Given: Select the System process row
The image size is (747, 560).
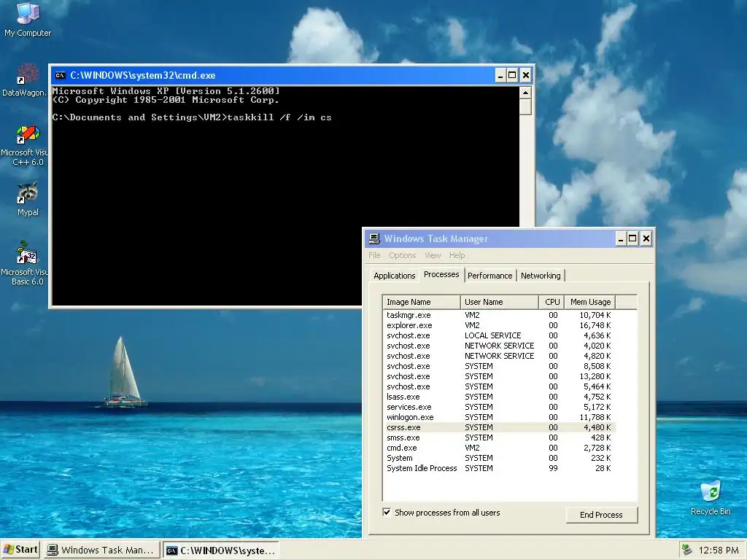Looking at the screenshot, I should 499,458.
